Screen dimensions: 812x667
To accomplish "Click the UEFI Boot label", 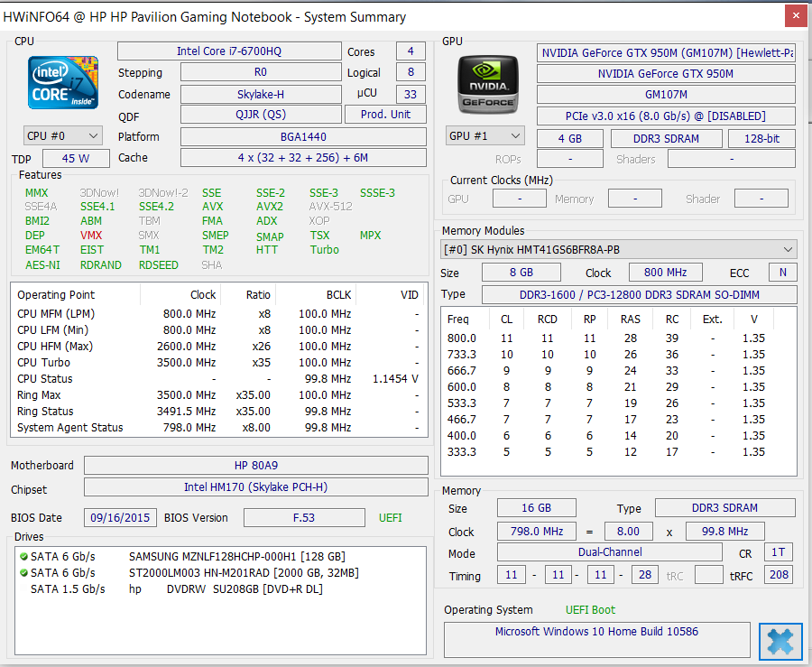I will click(590, 610).
